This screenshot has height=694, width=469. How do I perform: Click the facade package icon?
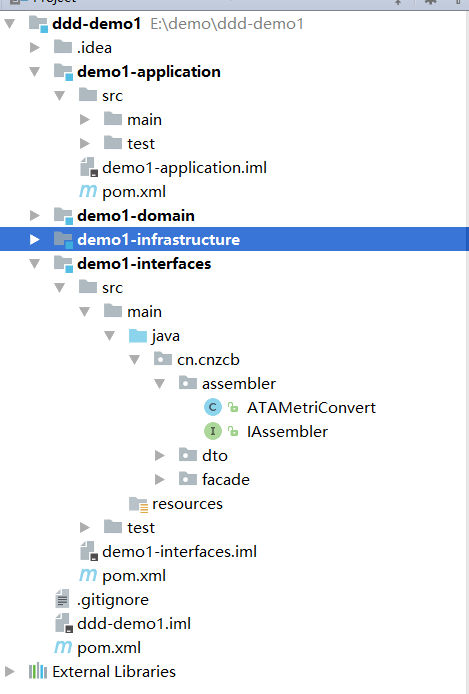click(188, 478)
